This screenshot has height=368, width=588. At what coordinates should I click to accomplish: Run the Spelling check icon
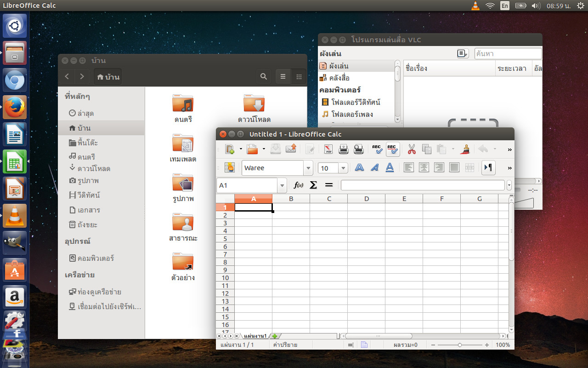[x=377, y=149]
